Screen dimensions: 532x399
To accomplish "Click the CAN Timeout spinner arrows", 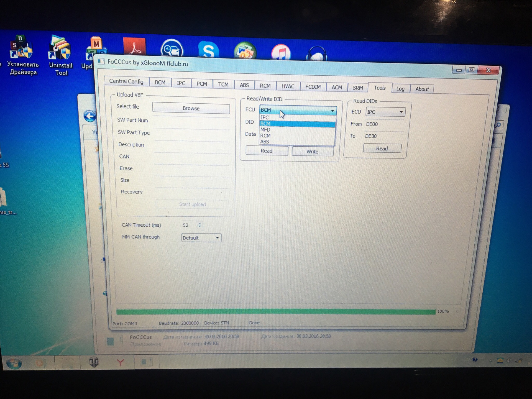I will 199,225.
